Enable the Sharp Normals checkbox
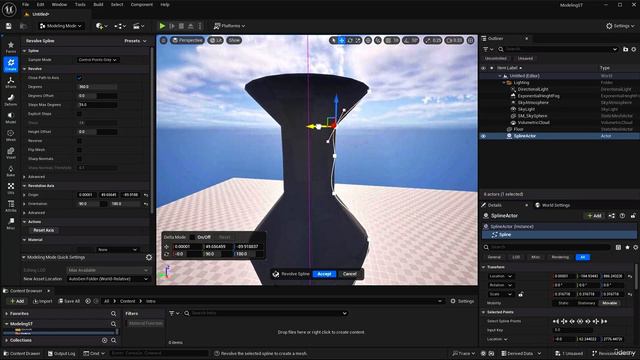 pos(79,159)
